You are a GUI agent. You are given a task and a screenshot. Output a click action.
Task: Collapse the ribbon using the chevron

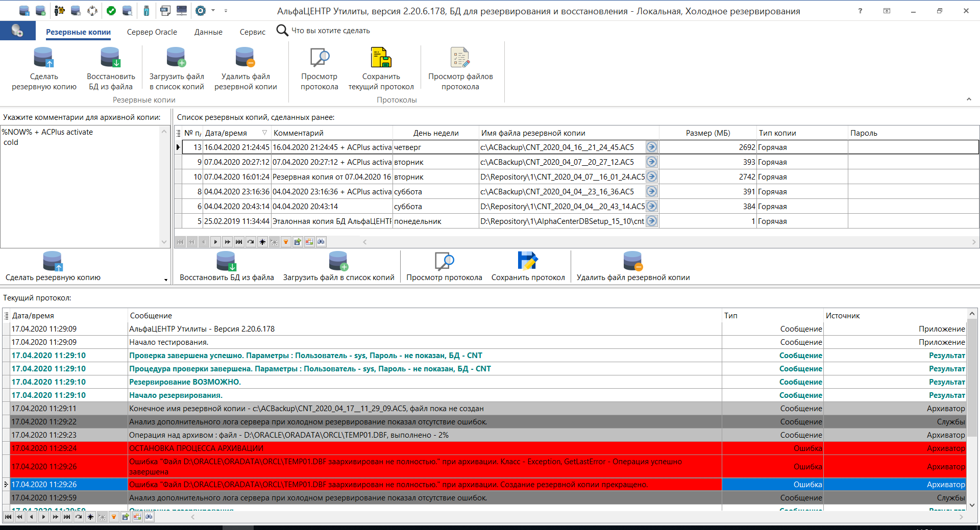(x=969, y=99)
